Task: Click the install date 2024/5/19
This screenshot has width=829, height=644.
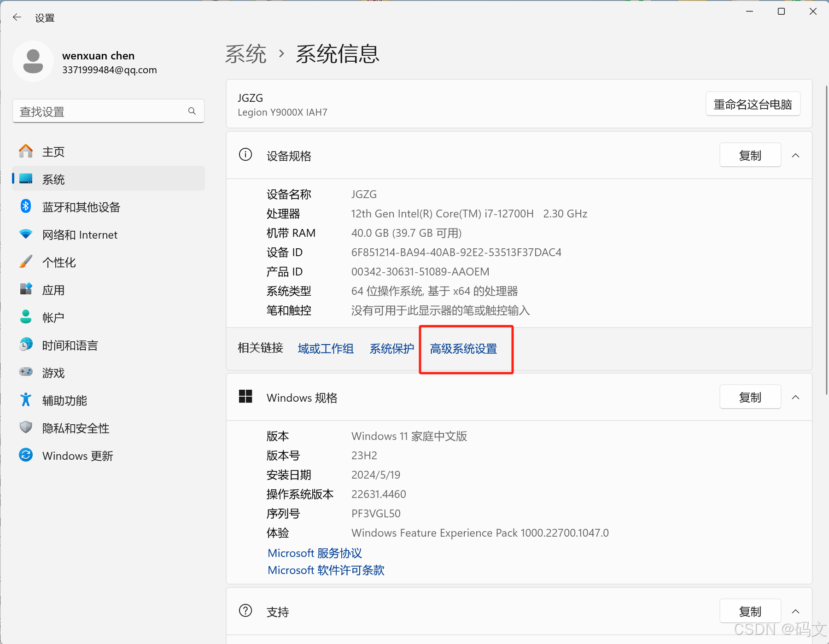Action: (x=376, y=475)
